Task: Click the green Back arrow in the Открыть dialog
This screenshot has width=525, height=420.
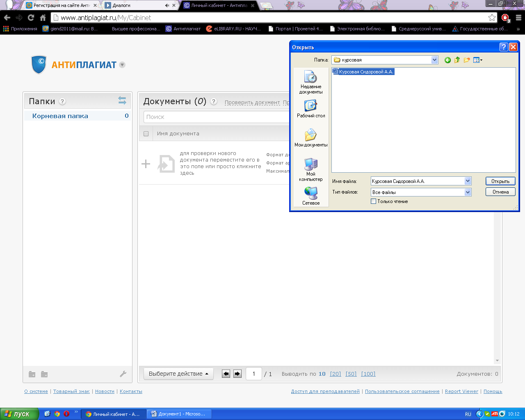Action: point(447,60)
